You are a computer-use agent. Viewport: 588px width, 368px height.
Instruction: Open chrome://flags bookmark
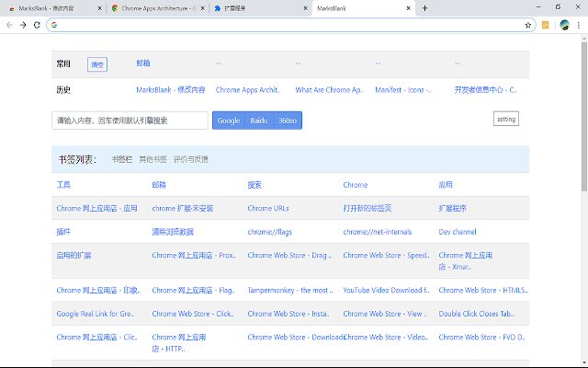pyautogui.click(x=269, y=232)
